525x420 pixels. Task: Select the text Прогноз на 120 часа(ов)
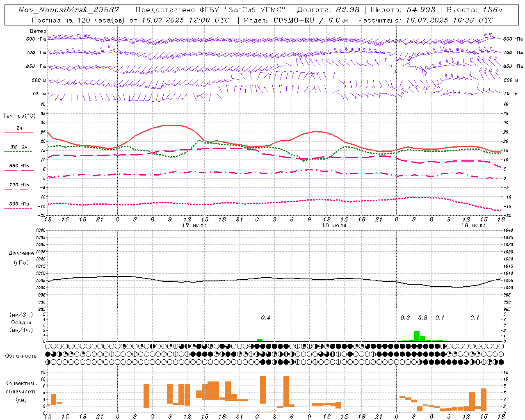click(79, 20)
